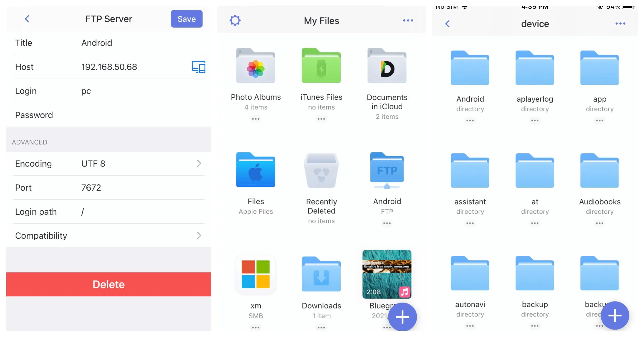This screenshot has width=644, height=337.
Task: Show options for xm SMB item
Action: (x=256, y=327)
